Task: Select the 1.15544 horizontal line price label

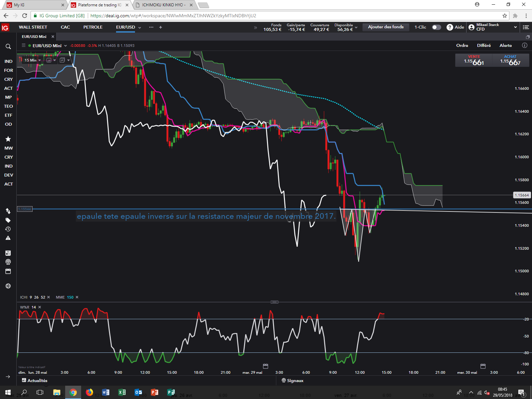Action: tap(25, 209)
